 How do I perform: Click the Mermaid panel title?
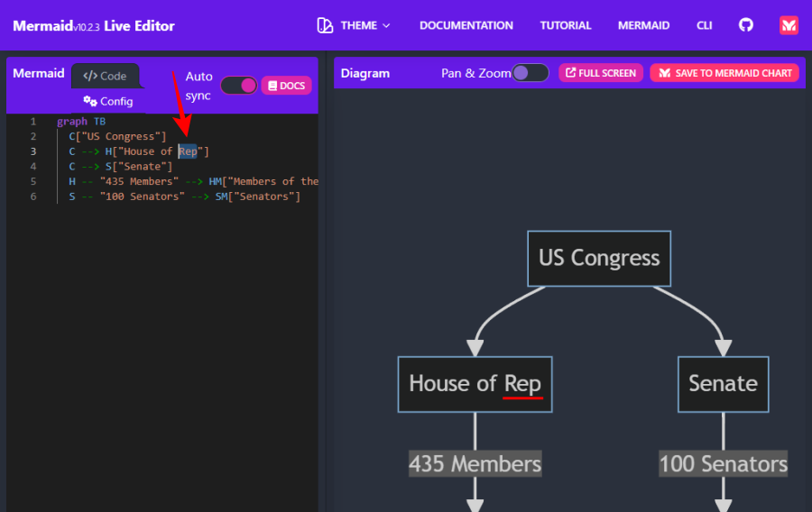click(38, 73)
